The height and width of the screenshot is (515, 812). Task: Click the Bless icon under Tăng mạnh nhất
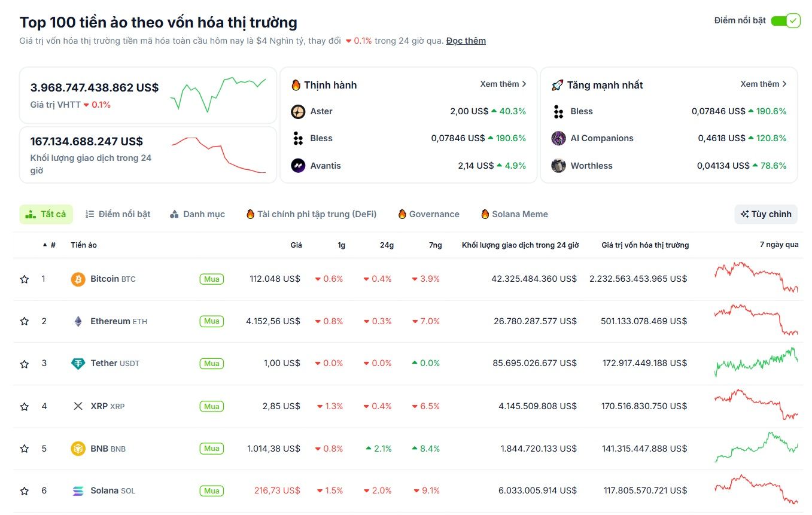click(x=559, y=111)
